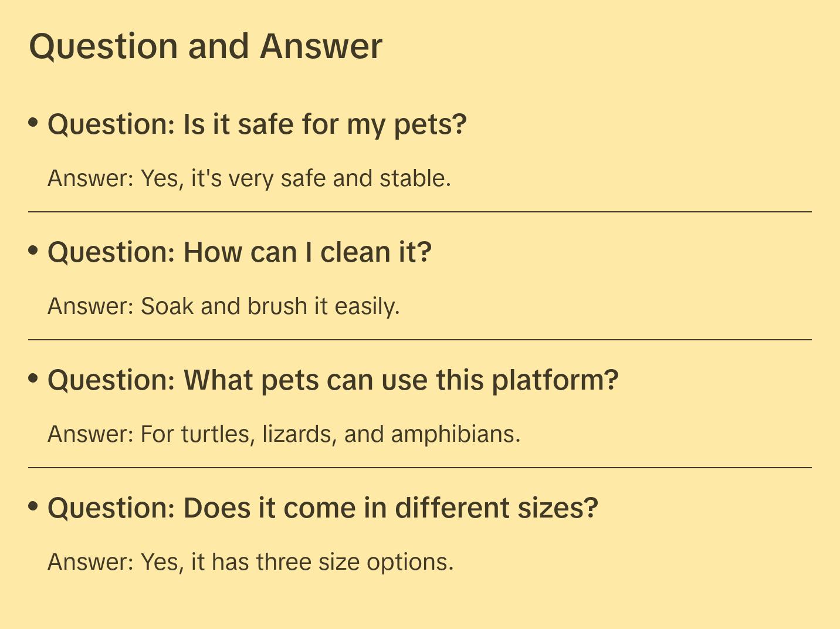
Task: Click the answer 'Yes, it's very safe and stable.'
Action: (x=249, y=178)
